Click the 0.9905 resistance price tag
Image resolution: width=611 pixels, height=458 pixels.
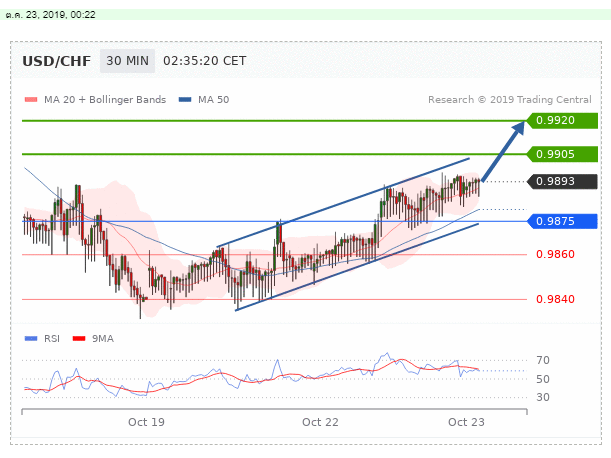pos(562,154)
